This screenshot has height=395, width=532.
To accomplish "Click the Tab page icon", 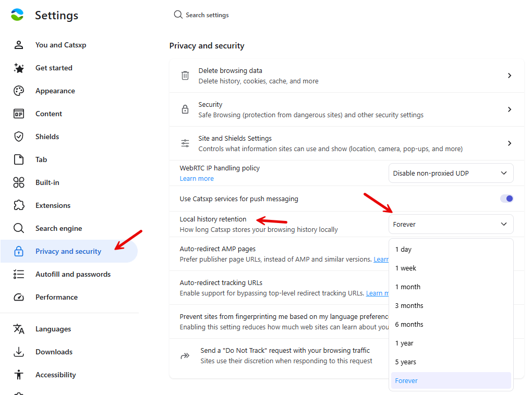I will pyautogui.click(x=19, y=159).
